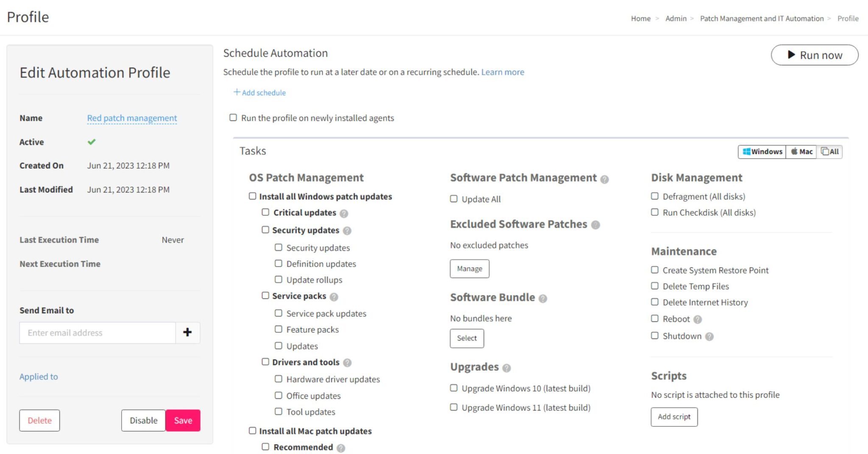Toggle the Create System Restore Point task

point(655,270)
